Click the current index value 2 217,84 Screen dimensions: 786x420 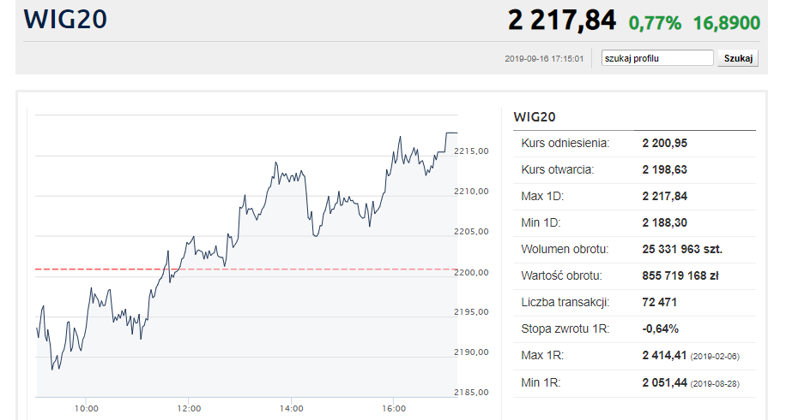pos(561,21)
